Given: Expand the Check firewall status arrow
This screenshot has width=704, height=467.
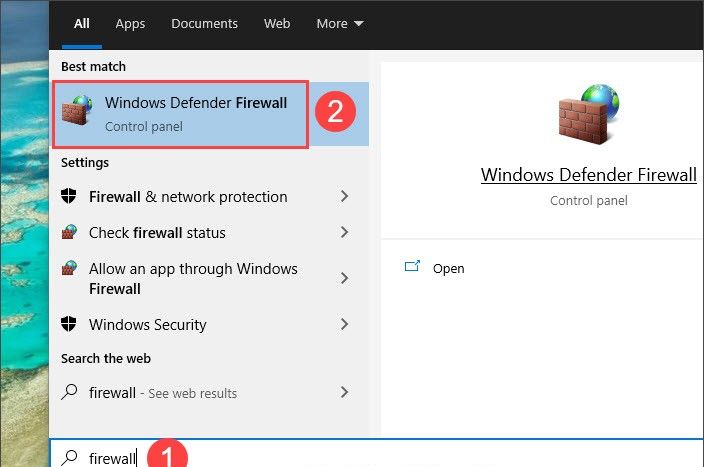Looking at the screenshot, I should (344, 233).
